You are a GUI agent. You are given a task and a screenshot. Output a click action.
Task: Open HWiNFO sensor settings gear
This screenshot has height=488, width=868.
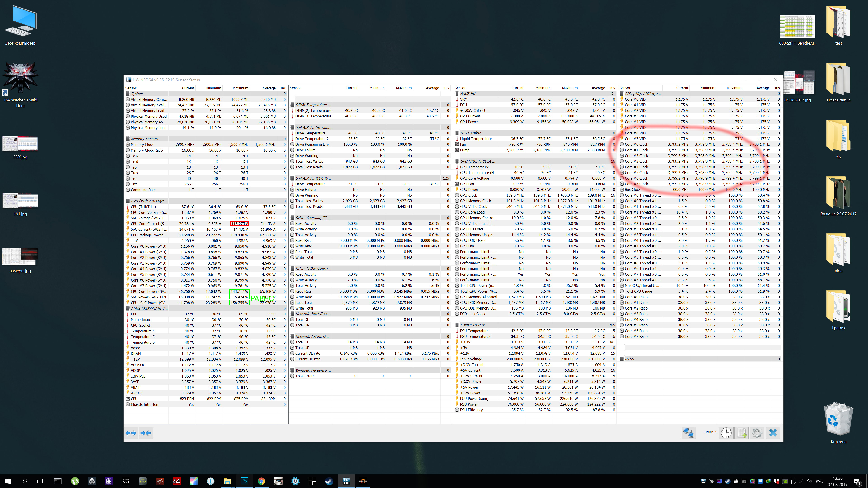pyautogui.click(x=757, y=433)
